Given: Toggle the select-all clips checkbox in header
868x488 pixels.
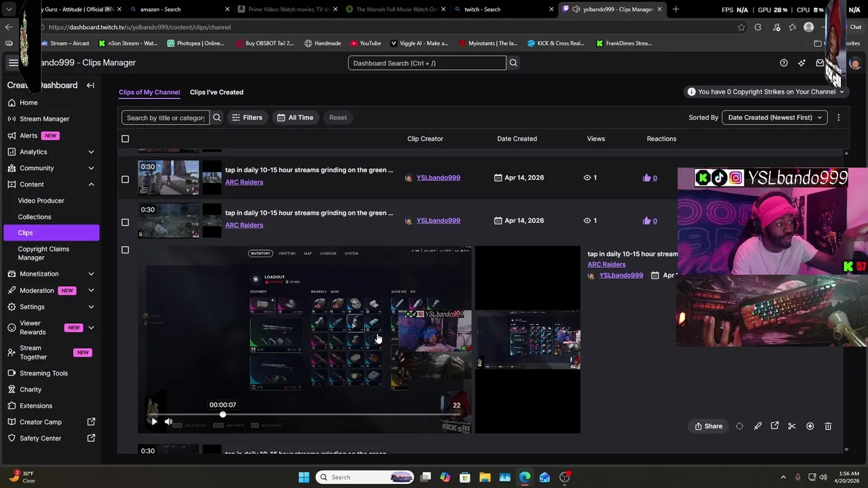Looking at the screenshot, I should [x=125, y=139].
